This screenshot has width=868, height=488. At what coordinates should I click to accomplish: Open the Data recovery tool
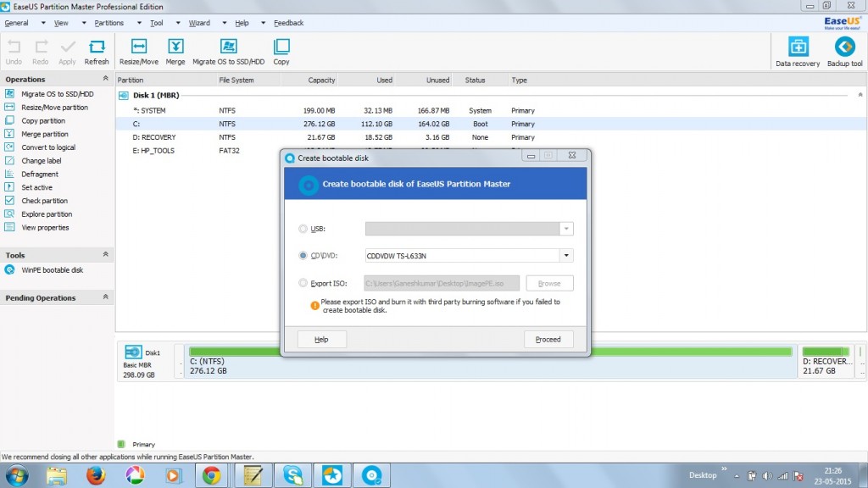[798, 52]
